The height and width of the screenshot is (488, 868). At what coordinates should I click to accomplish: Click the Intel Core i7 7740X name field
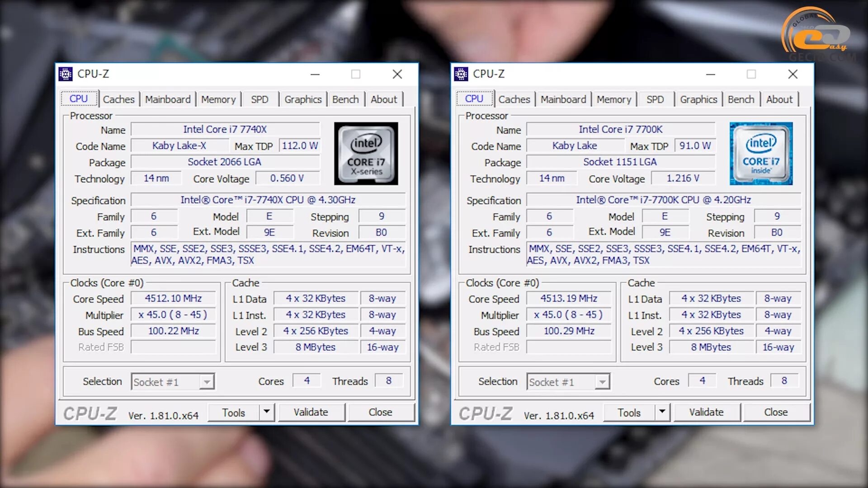tap(225, 129)
